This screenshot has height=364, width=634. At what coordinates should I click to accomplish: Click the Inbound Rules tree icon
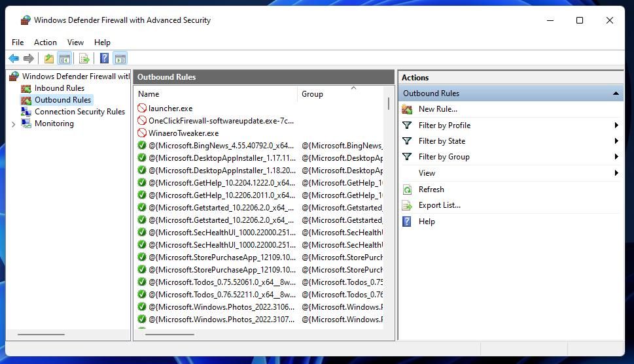point(26,88)
